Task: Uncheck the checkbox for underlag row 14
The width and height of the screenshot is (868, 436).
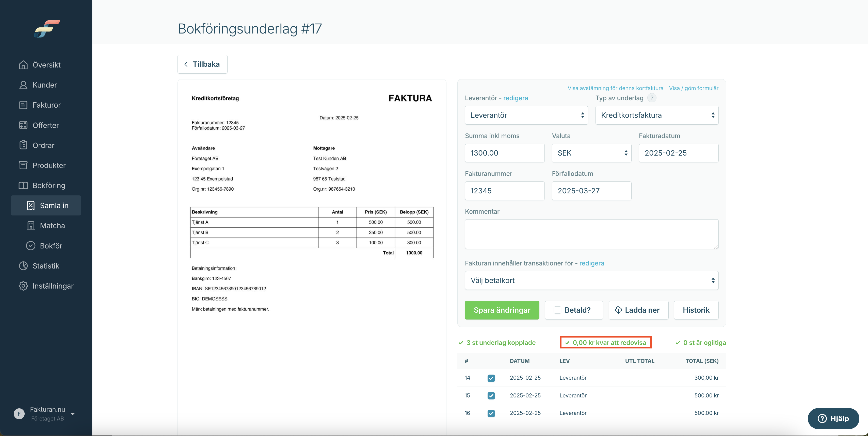Action: point(491,378)
